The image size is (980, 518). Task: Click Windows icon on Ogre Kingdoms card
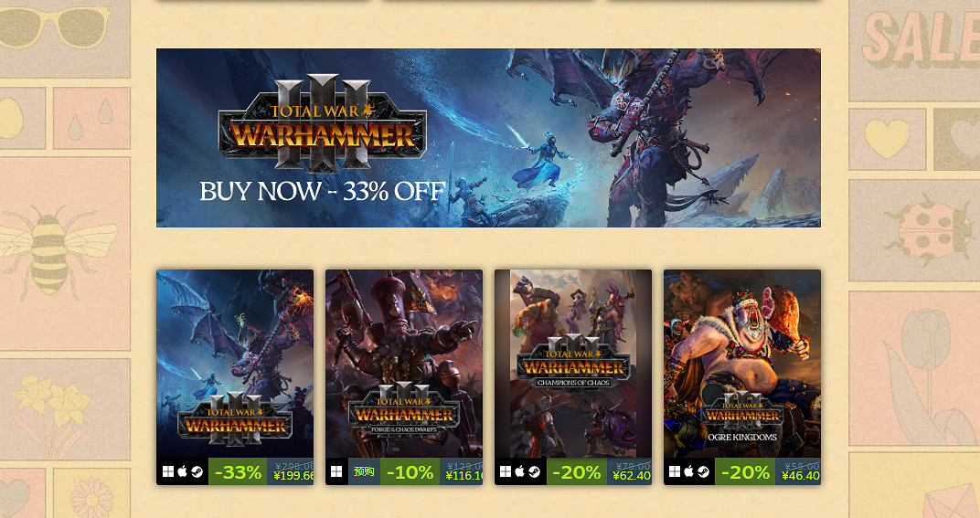[x=675, y=471]
